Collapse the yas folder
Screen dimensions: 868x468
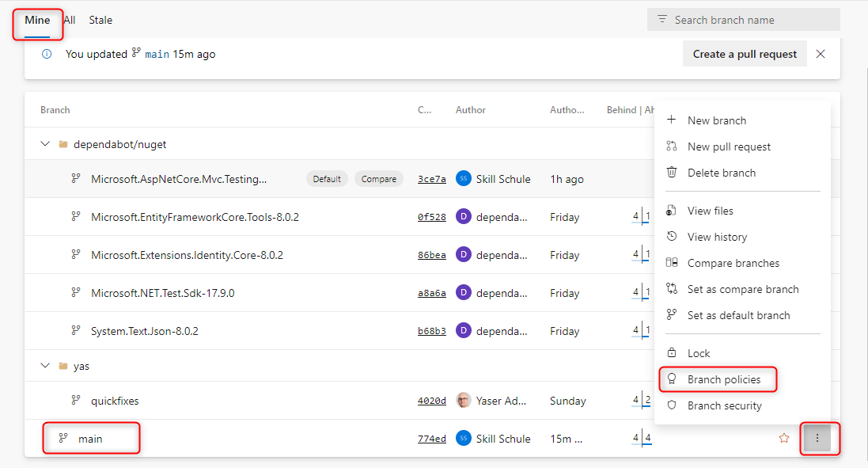click(x=45, y=366)
